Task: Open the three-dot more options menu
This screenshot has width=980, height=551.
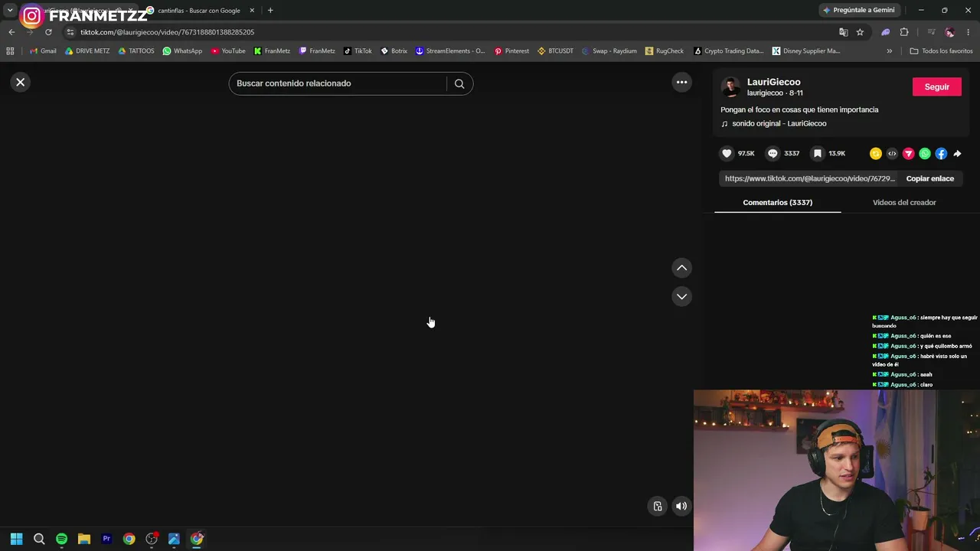Action: (681, 82)
